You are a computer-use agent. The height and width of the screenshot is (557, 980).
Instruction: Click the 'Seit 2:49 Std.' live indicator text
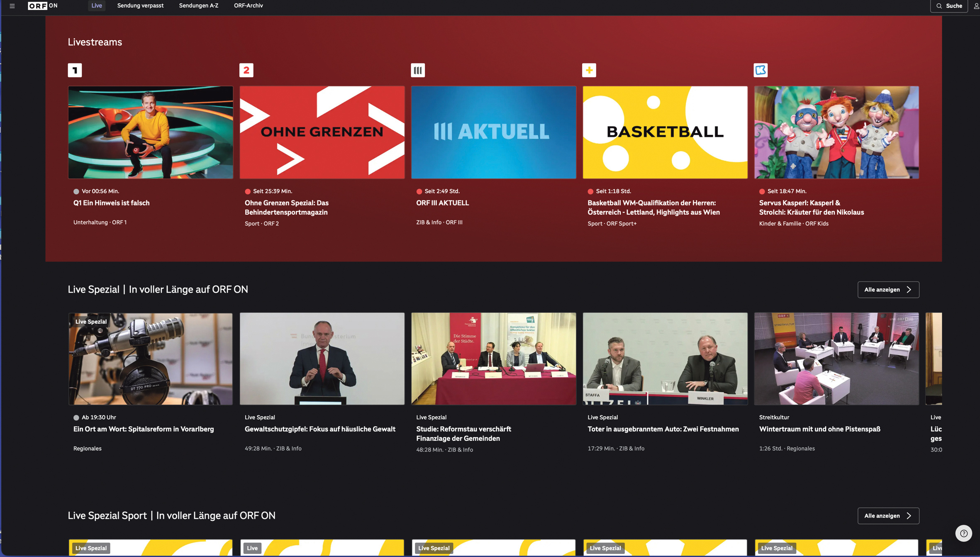tap(442, 191)
